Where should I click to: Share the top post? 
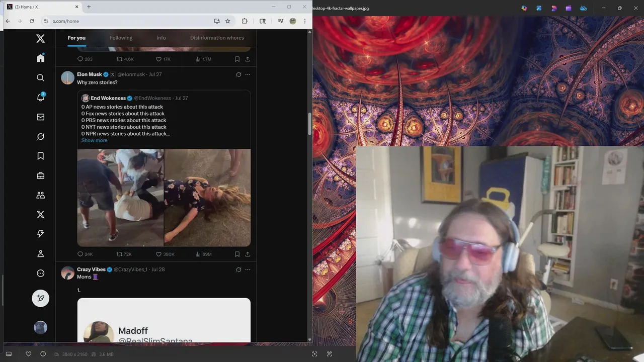click(248, 59)
